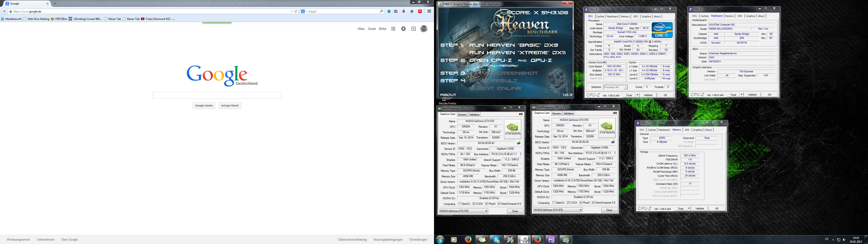This screenshot has height=244, width=868.
Task: Open Tools dropdown arrow in CPU-Z Mainboard window
Action: [741, 95]
